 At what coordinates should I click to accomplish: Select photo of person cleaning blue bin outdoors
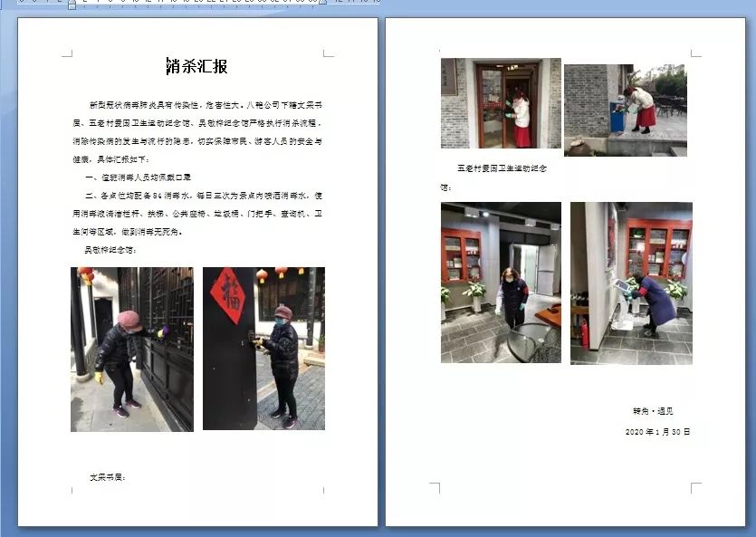point(626,110)
